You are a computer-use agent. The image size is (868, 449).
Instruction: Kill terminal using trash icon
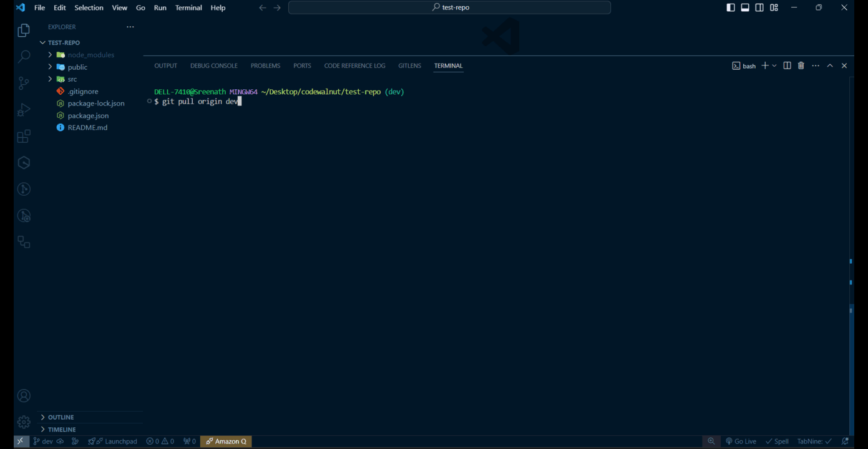coord(801,65)
